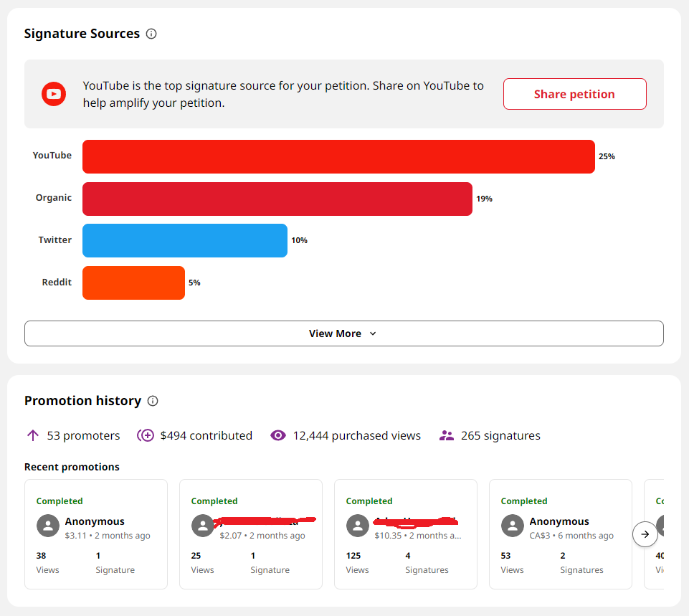Click the '38 Views' stat

point(47,563)
